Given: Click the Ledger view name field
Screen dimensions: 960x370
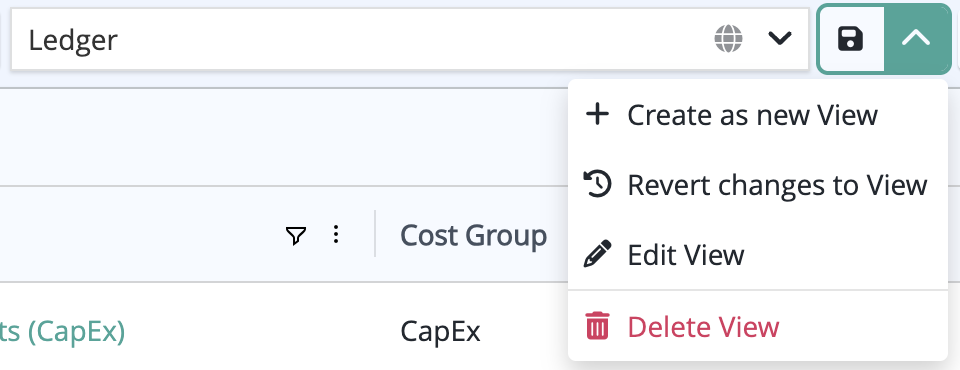Looking at the screenshot, I should pos(410,39).
